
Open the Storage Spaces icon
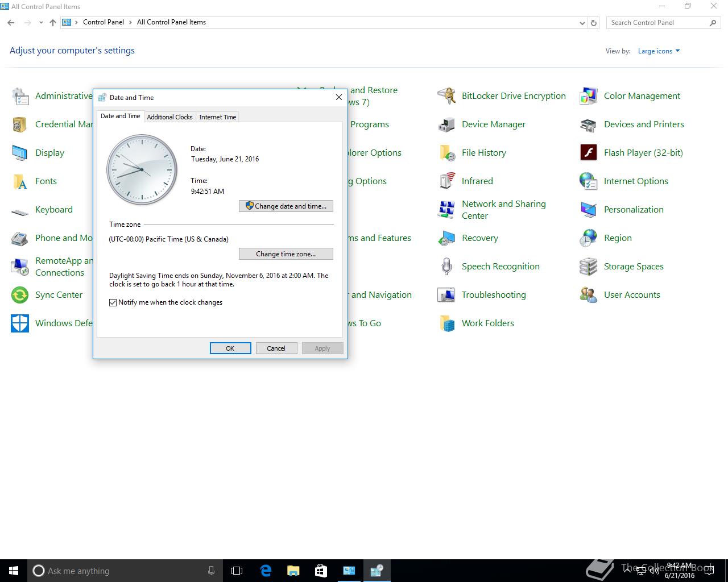pyautogui.click(x=588, y=267)
